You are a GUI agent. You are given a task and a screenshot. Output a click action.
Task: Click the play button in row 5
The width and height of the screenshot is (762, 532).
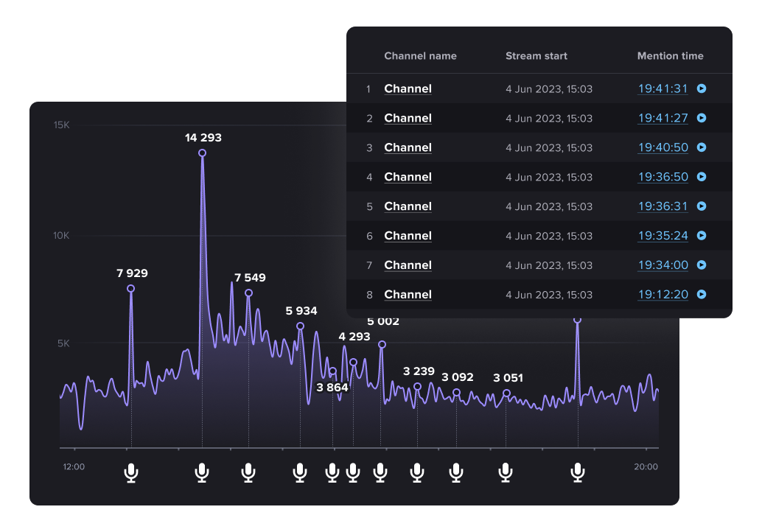[x=701, y=206]
